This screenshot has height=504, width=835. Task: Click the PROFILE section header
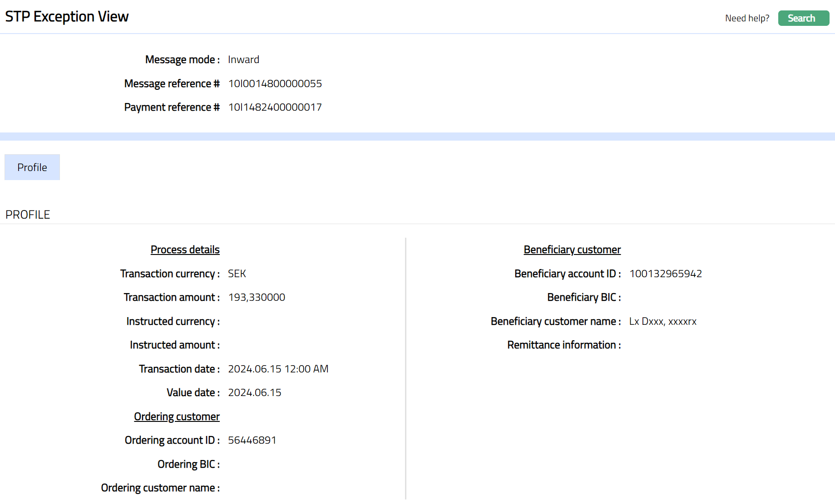28,215
